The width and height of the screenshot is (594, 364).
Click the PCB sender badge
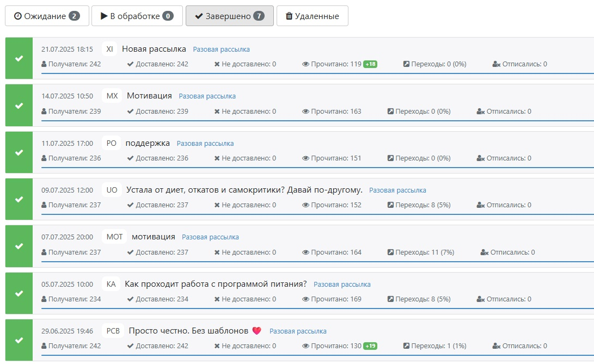point(113,331)
